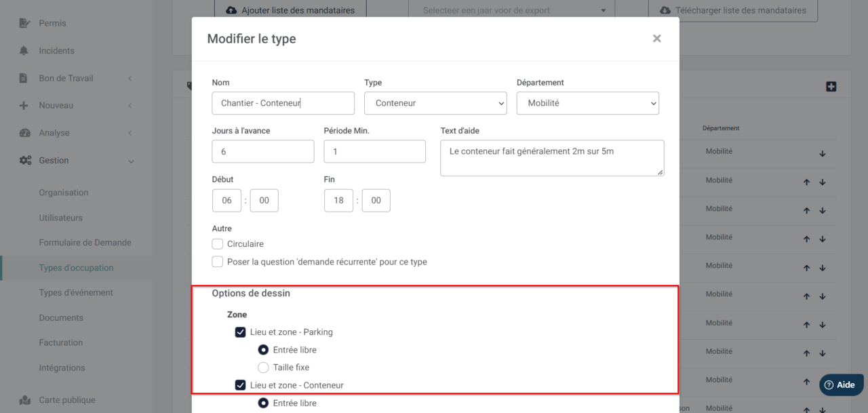Check the 'demande récurrente' question option
The image size is (868, 413).
tap(218, 262)
